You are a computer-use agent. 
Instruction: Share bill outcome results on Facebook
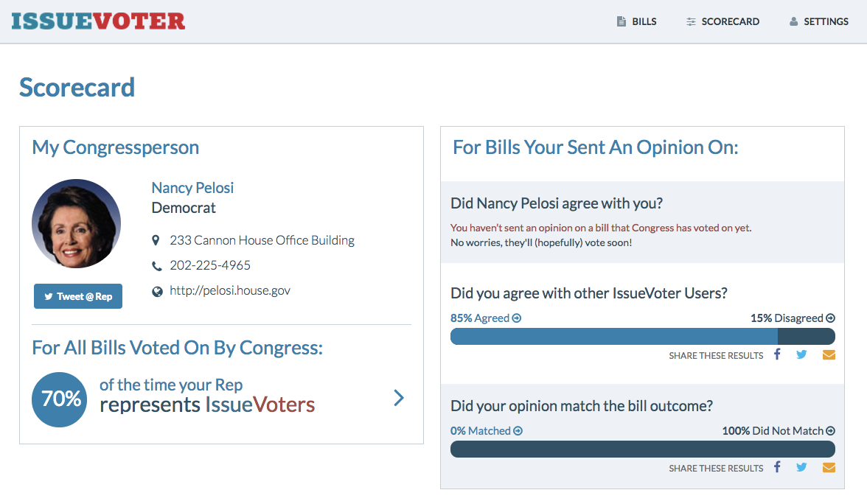click(x=777, y=467)
